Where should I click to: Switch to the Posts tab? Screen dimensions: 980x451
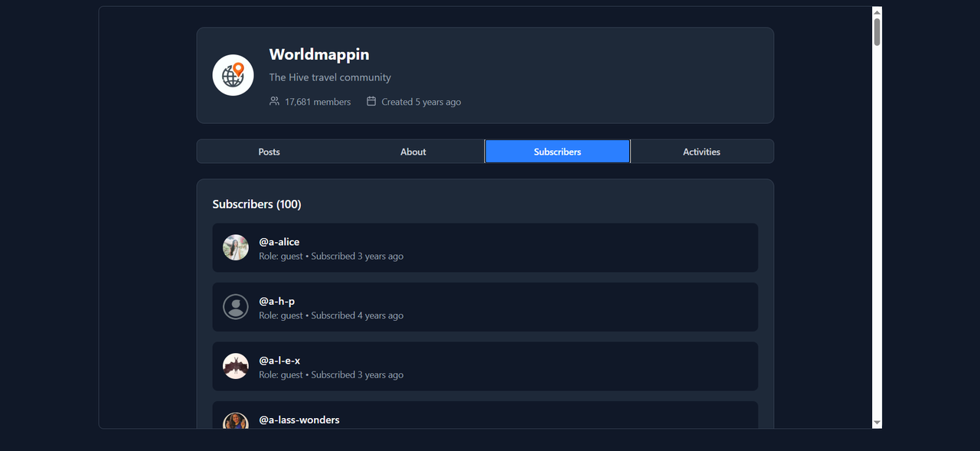click(269, 152)
